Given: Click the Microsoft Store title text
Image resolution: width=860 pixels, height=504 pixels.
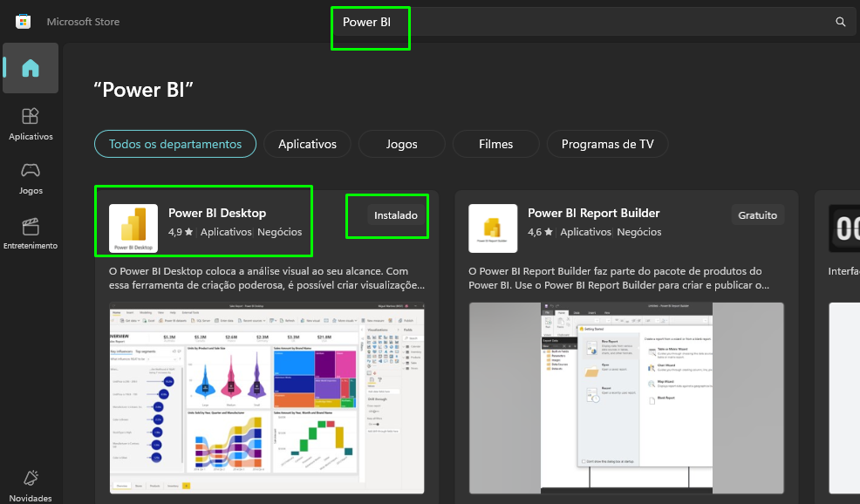Looking at the screenshot, I should (83, 22).
